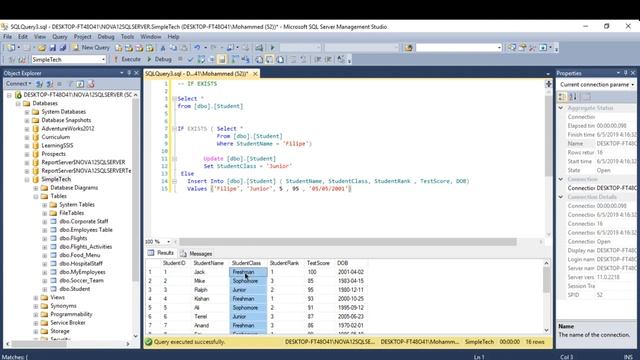Screen dimensions: 640x360
Task: Close the SQLQuery3.sql tab
Action: [x=255, y=74]
